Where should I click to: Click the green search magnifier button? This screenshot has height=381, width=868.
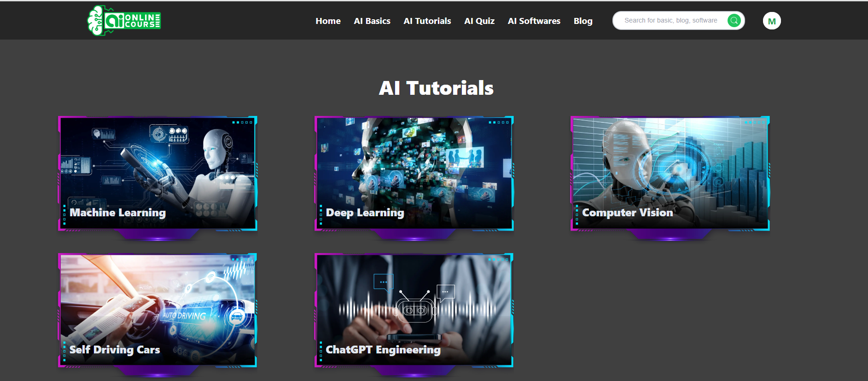(x=734, y=20)
